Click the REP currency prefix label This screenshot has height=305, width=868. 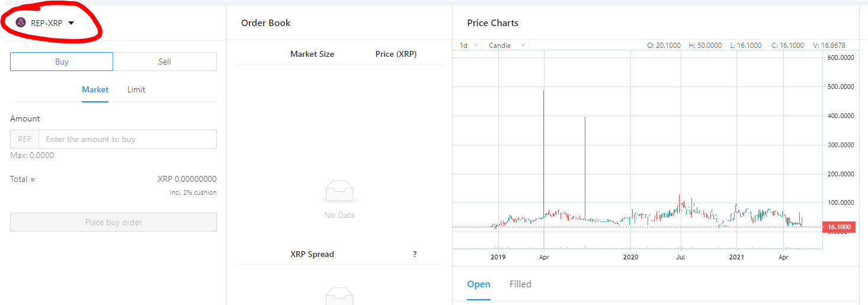pyautogui.click(x=24, y=139)
